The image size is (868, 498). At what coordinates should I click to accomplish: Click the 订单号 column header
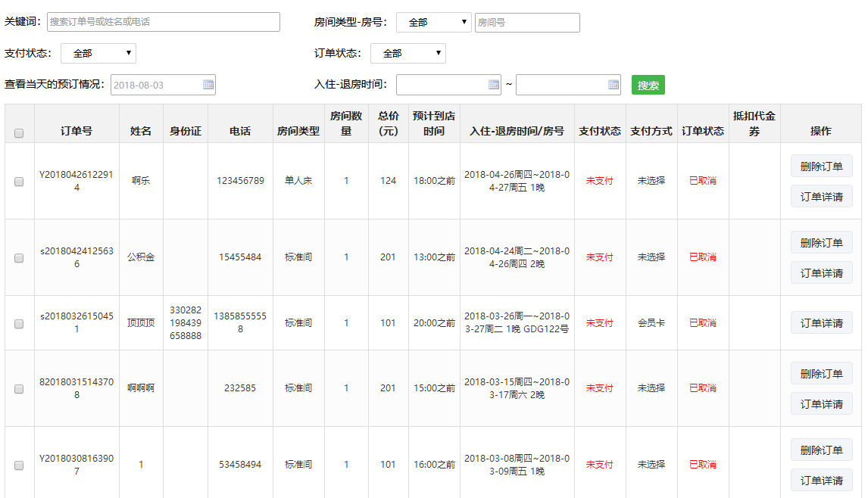[x=76, y=131]
